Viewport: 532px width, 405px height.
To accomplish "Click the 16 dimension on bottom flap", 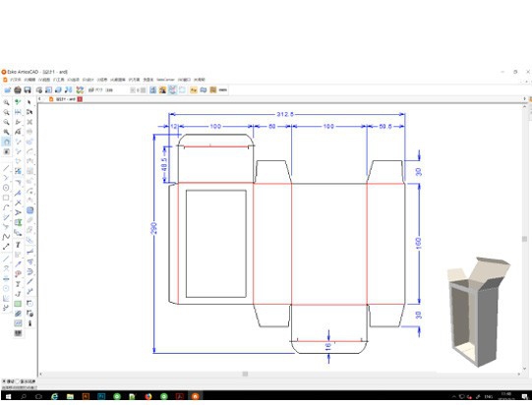I will tap(328, 346).
